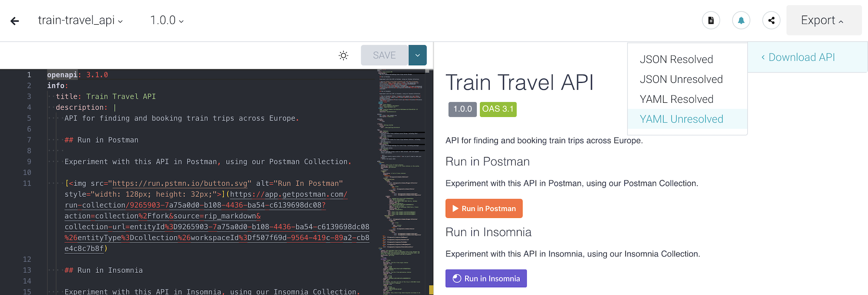The image size is (868, 295).
Task: Click the play icon in Run in Postman
Action: 455,209
